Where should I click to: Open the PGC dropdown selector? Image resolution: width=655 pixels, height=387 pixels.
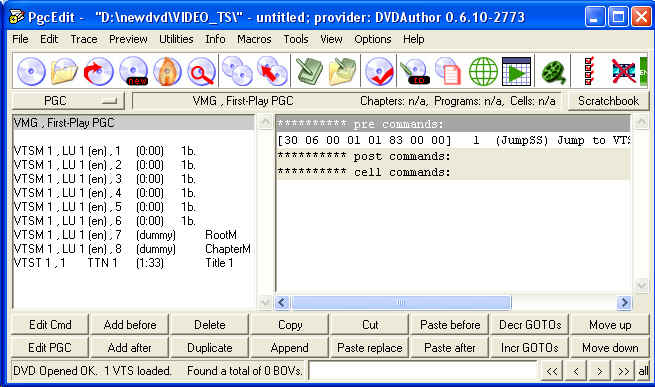point(68,101)
